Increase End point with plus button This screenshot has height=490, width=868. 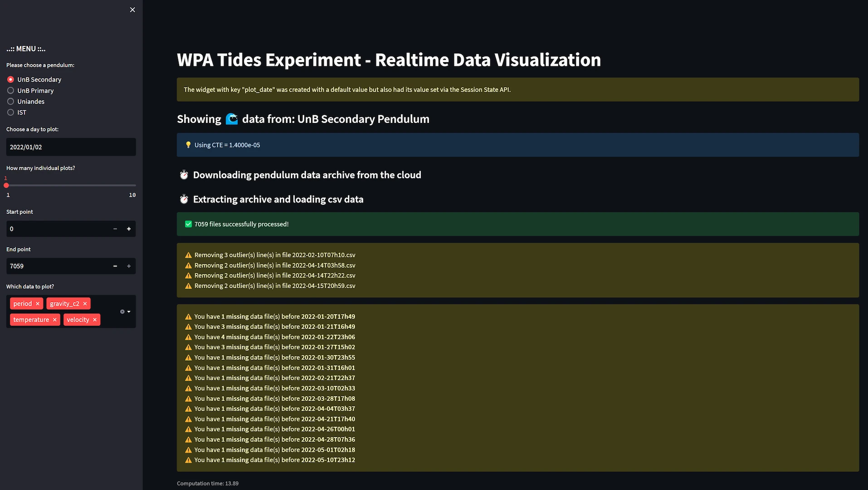129,266
